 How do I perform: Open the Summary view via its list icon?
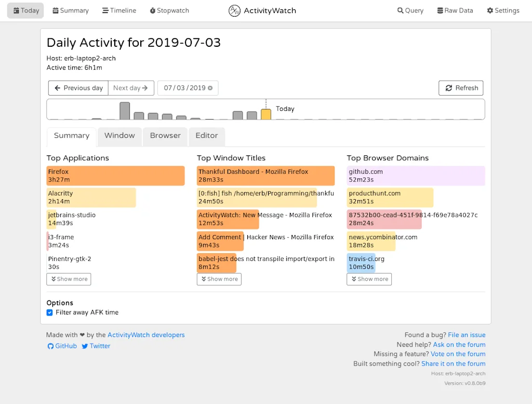[56, 10]
